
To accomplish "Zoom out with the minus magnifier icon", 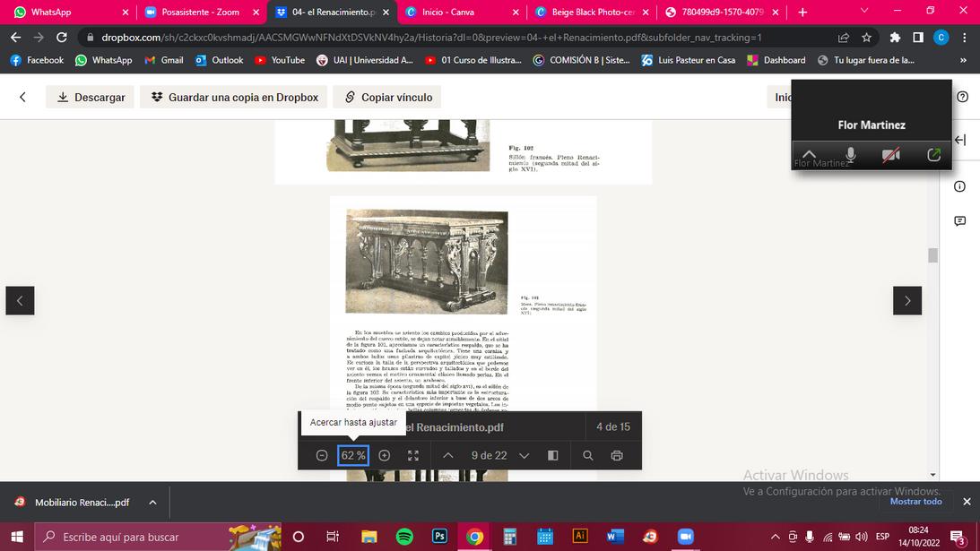I will 321,455.
